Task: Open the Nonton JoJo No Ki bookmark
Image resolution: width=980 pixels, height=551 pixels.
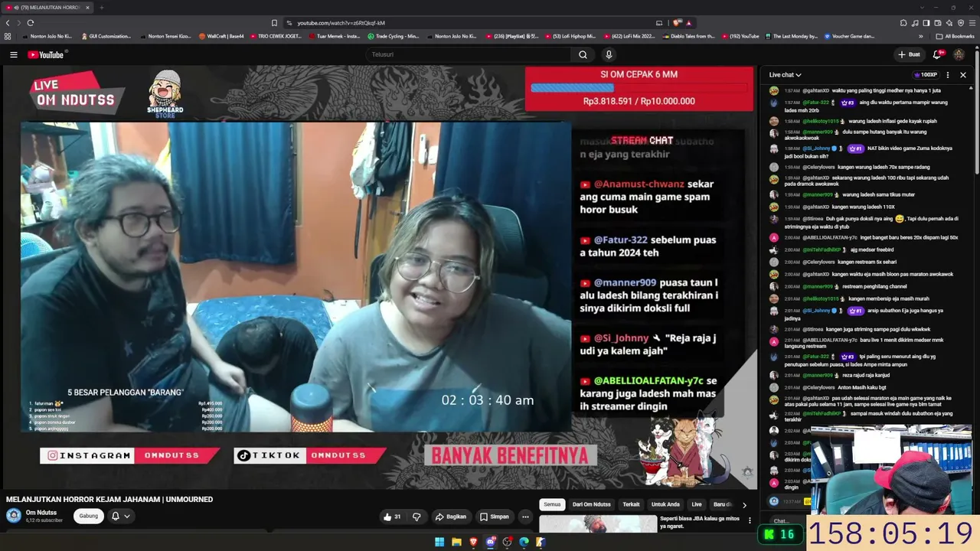Action: point(47,36)
